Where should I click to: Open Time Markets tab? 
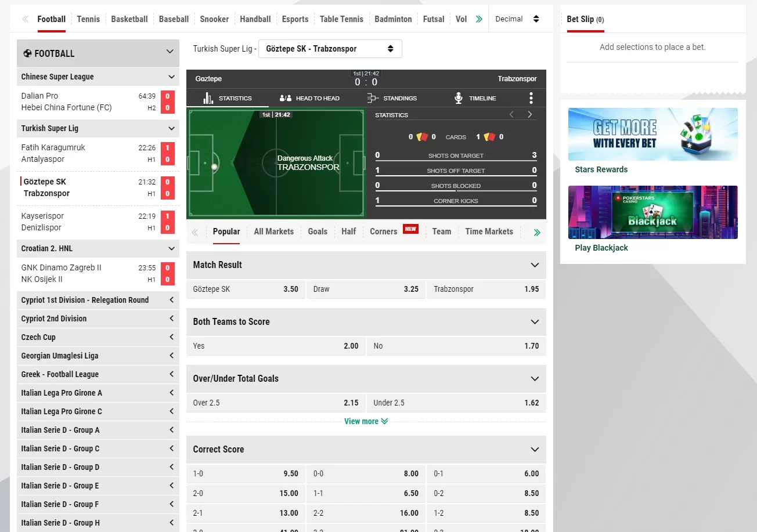(489, 231)
